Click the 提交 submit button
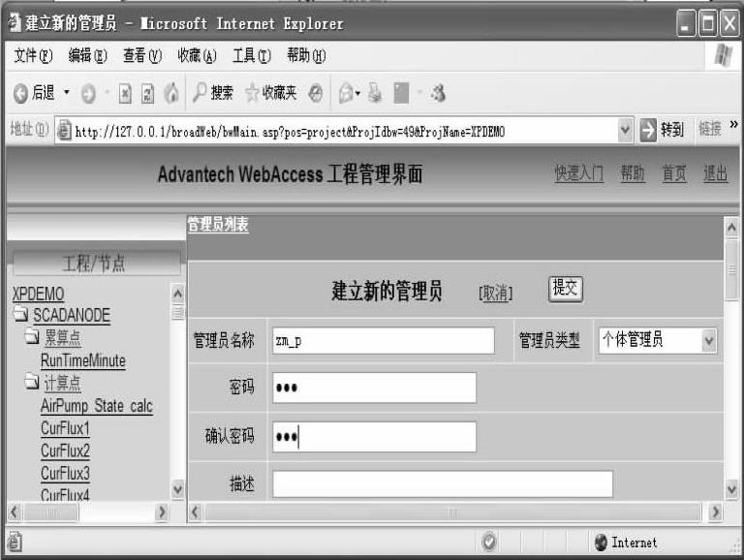Viewport: 744px width, 560px height. point(566,289)
